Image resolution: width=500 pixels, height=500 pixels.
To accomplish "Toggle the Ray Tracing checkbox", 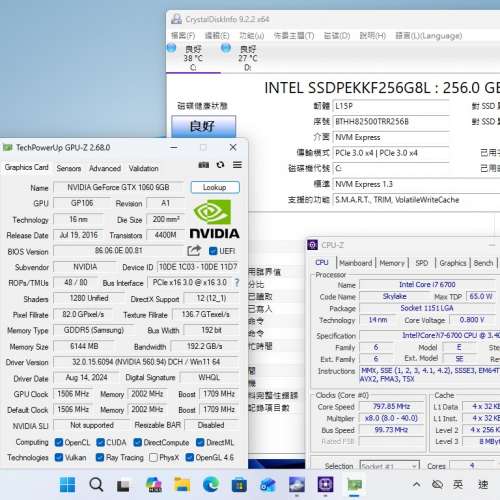I will [100, 457].
